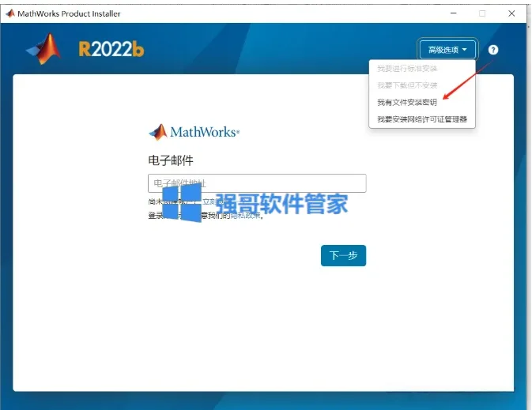
Task: Minimize the MathWorks Product Installer window
Action: pos(453,13)
